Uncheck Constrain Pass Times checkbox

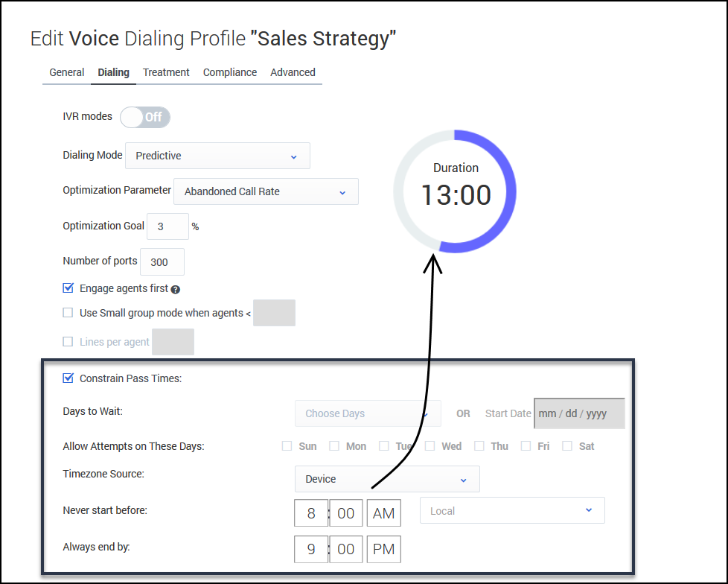pyautogui.click(x=68, y=378)
